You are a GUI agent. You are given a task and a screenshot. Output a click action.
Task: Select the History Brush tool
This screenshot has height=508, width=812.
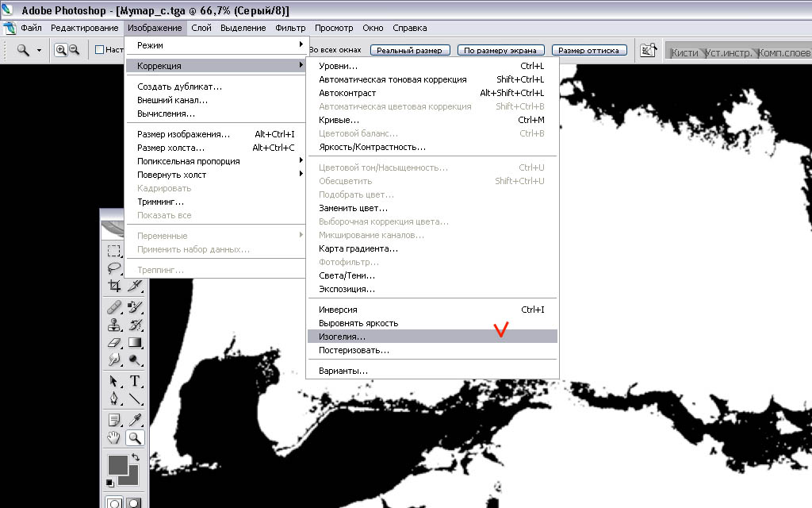pos(135,325)
